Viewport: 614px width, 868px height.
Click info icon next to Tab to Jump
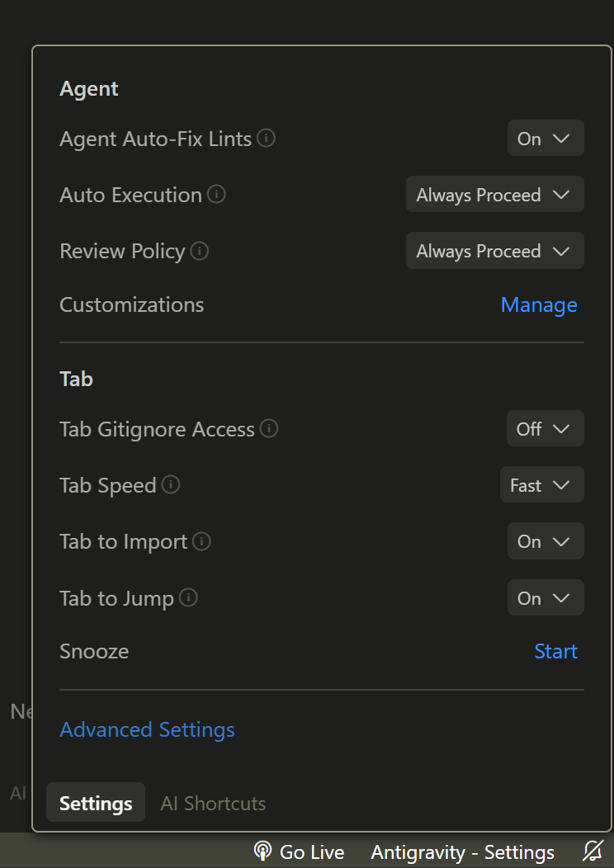click(188, 597)
